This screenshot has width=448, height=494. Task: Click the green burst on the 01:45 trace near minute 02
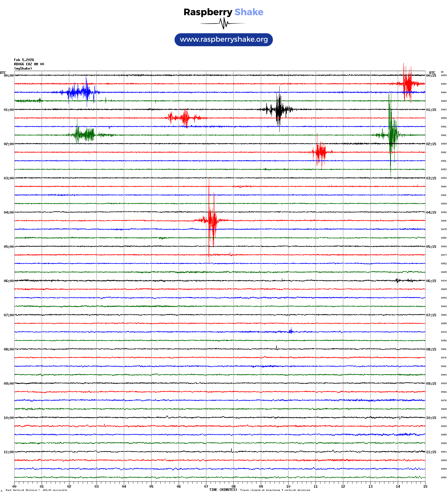[x=84, y=135]
